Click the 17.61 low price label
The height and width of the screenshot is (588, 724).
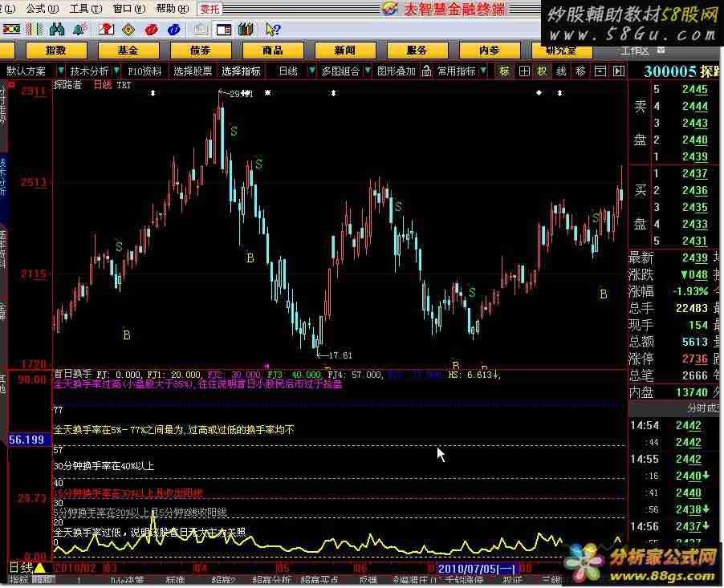(340, 355)
